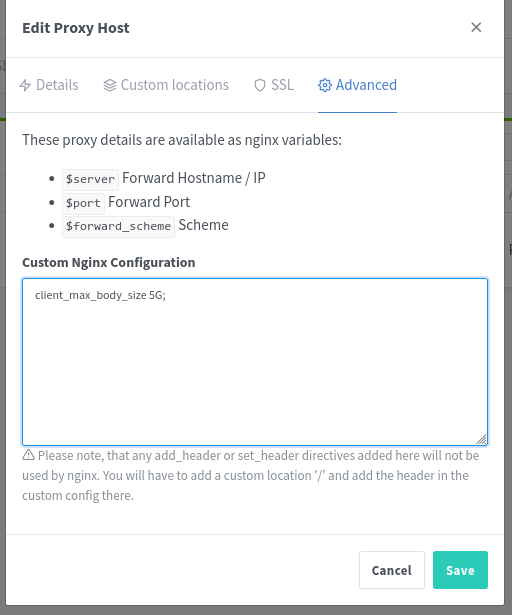Click the warning triangle icon below textarea
This screenshot has height=615, width=512.
(28, 455)
